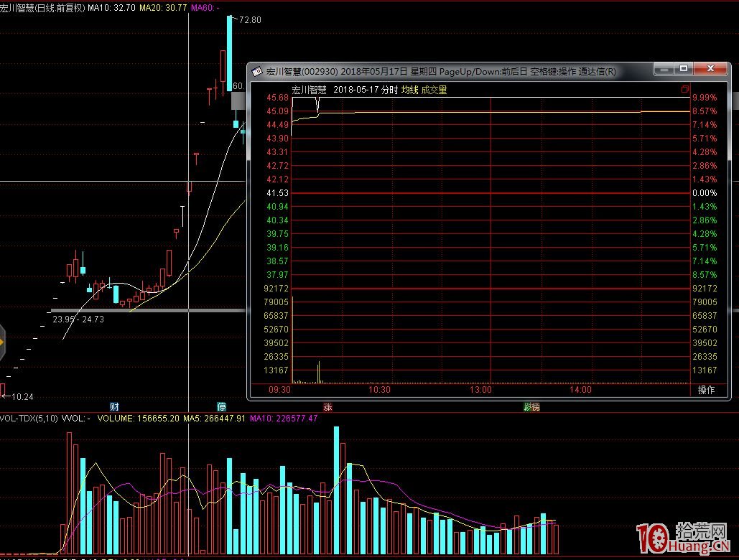This screenshot has width=739, height=560.
Task: Click the 45.68 limit-up price label
Action: click(277, 98)
